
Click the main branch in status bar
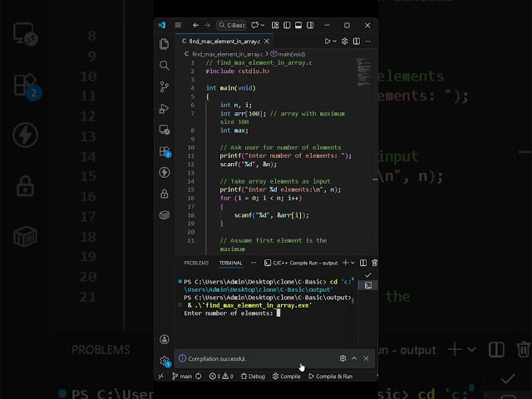(182, 376)
